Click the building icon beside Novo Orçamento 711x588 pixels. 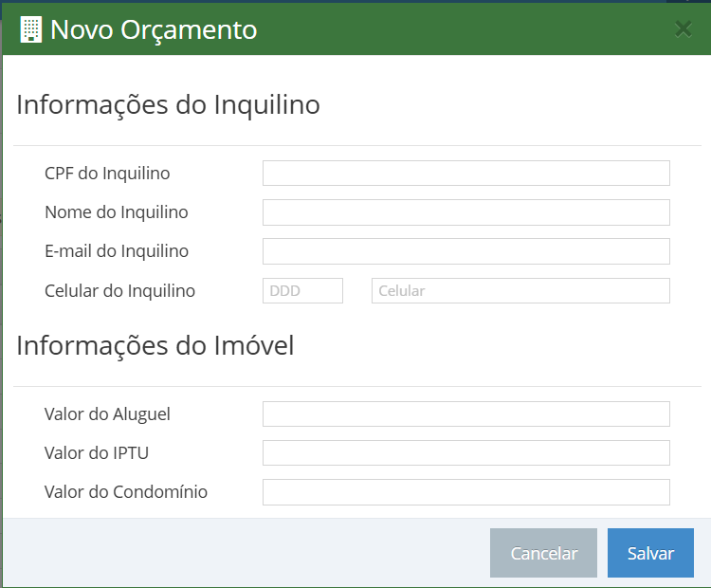(x=31, y=29)
